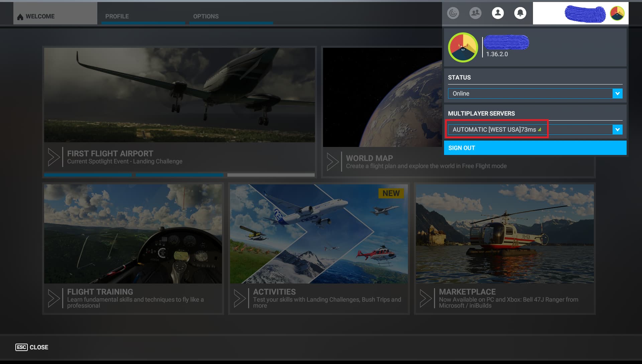Click the home icon on Welcome tab
The image size is (642, 364).
click(x=20, y=17)
